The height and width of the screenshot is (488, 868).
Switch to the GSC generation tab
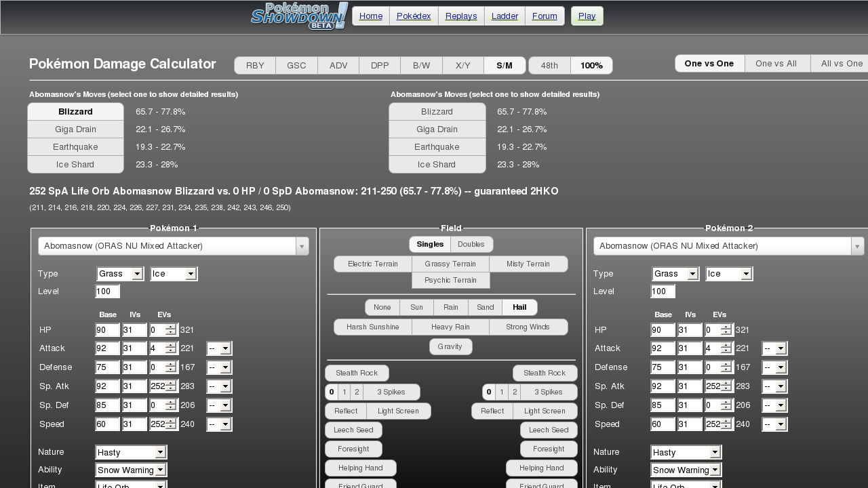[296, 66]
